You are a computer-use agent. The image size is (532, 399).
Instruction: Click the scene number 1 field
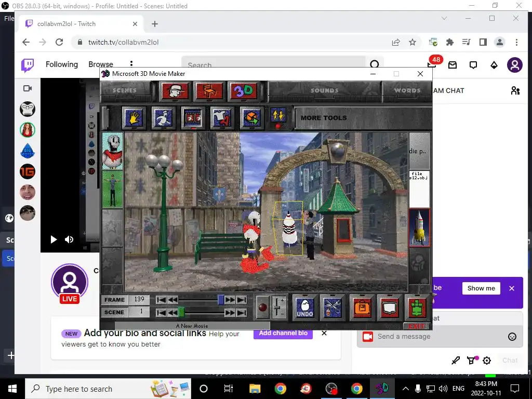pos(139,312)
